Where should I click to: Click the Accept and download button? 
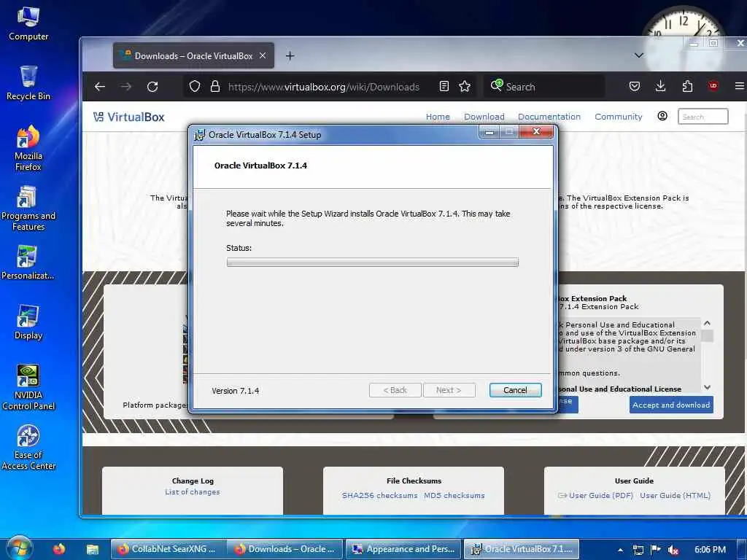[x=671, y=405]
